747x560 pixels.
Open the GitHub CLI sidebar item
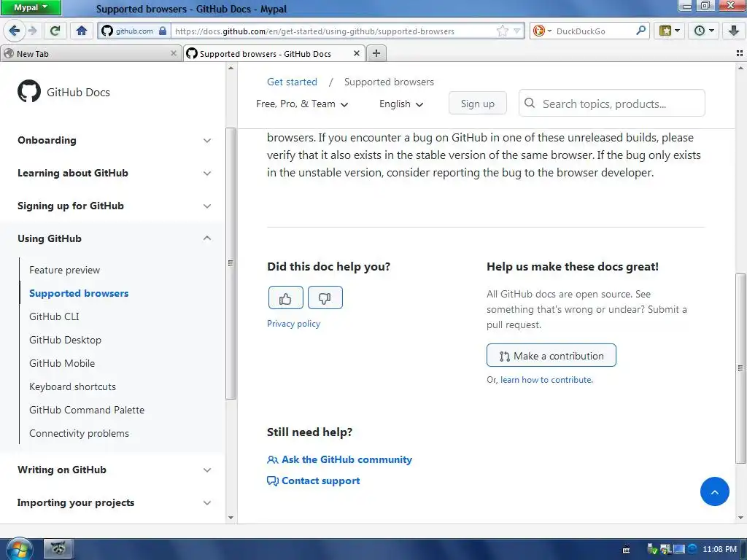(x=54, y=316)
